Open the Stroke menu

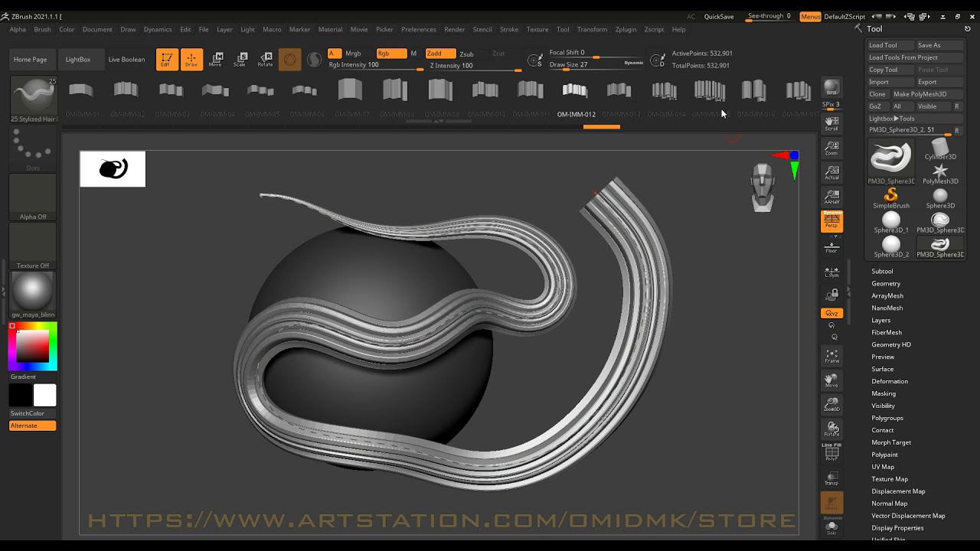click(509, 29)
